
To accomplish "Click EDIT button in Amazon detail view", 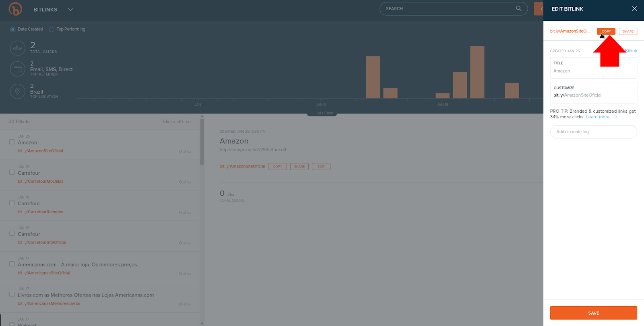I will click(x=321, y=167).
